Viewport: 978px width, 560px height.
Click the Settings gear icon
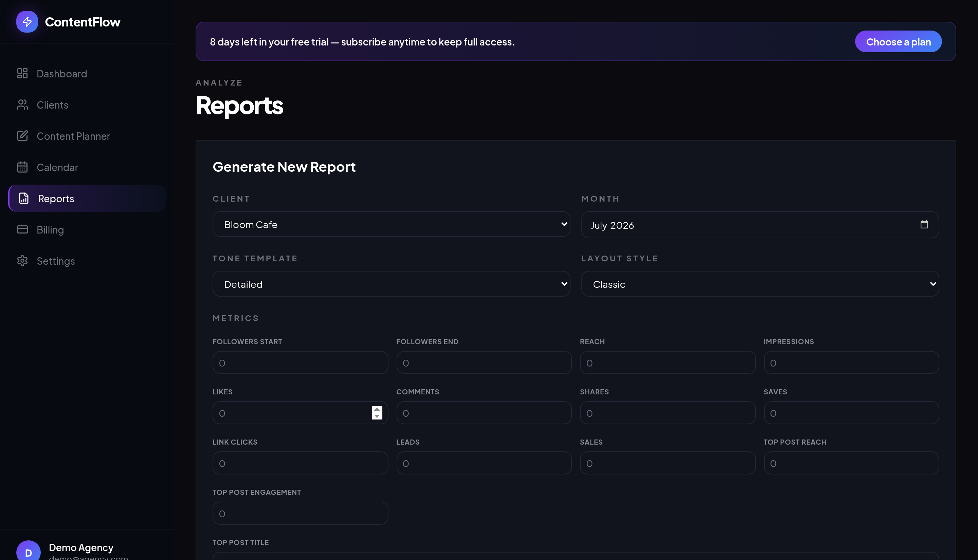click(x=22, y=261)
